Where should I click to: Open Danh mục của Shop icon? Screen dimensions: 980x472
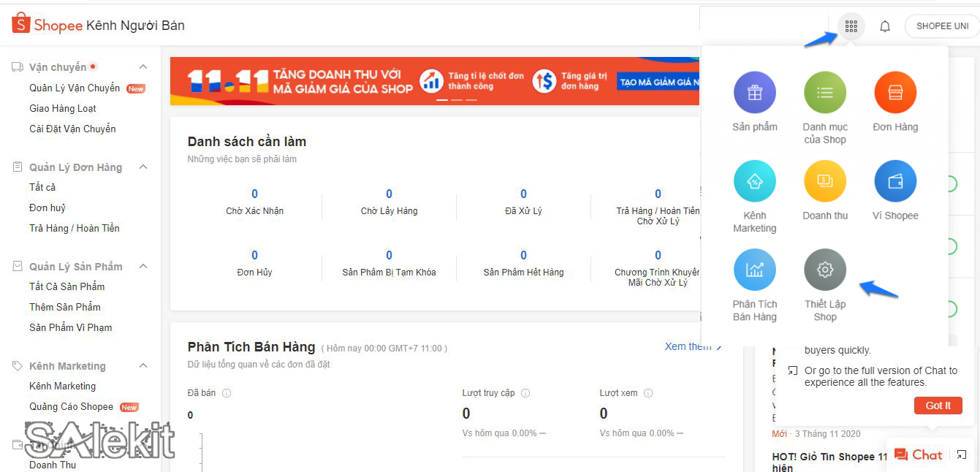[824, 92]
